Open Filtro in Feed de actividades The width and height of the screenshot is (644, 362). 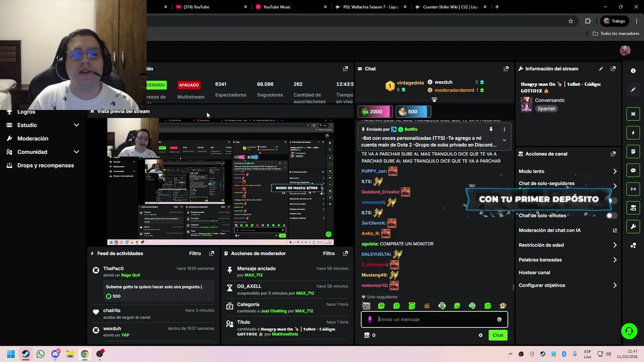tap(195, 253)
